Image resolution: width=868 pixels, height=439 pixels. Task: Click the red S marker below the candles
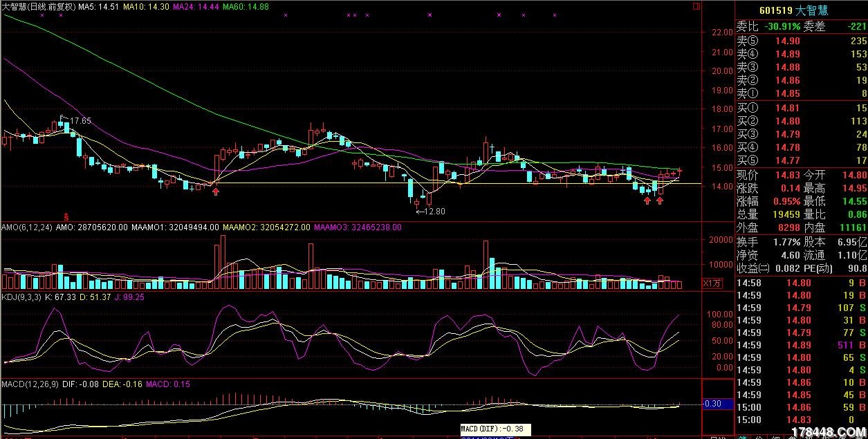click(x=66, y=216)
